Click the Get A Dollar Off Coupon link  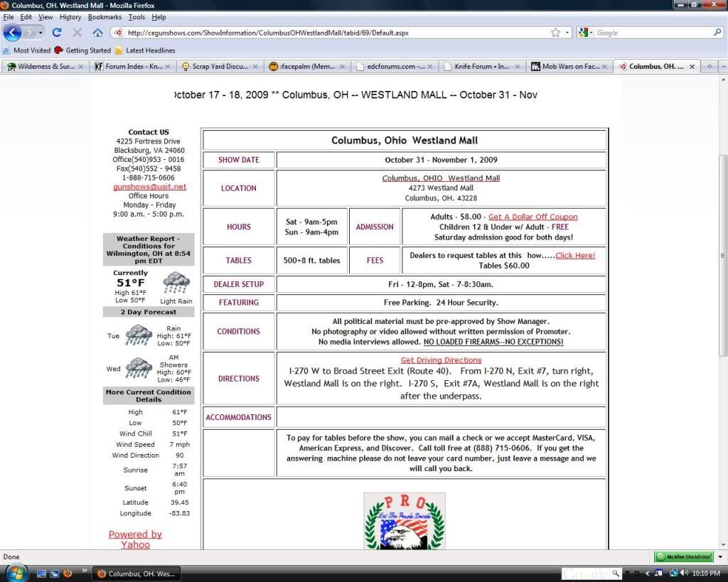click(532, 217)
